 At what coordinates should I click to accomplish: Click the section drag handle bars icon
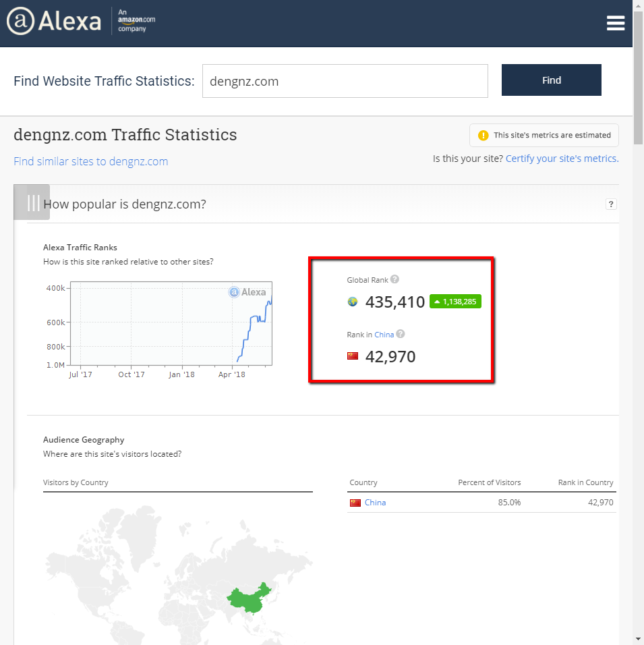tap(32, 202)
